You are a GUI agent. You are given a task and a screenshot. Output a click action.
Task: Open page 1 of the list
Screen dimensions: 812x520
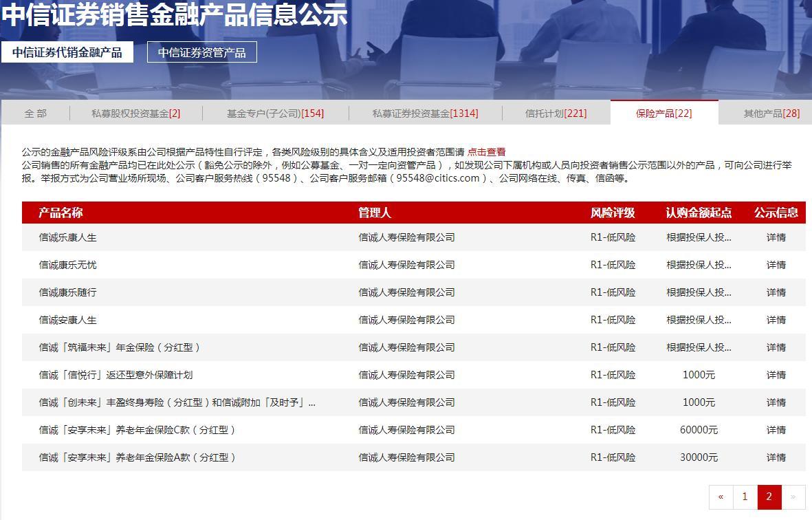tap(745, 497)
